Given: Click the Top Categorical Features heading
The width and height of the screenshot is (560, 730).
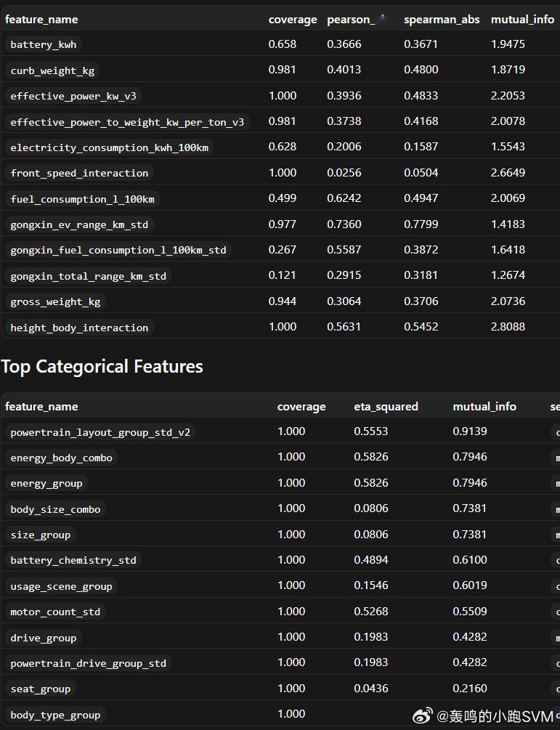Looking at the screenshot, I should pyautogui.click(x=102, y=366).
